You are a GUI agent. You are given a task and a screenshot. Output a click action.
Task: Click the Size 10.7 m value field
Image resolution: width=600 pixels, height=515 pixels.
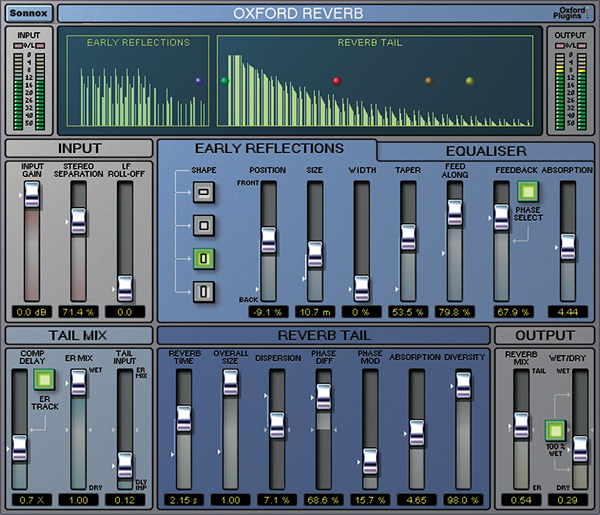(x=315, y=312)
